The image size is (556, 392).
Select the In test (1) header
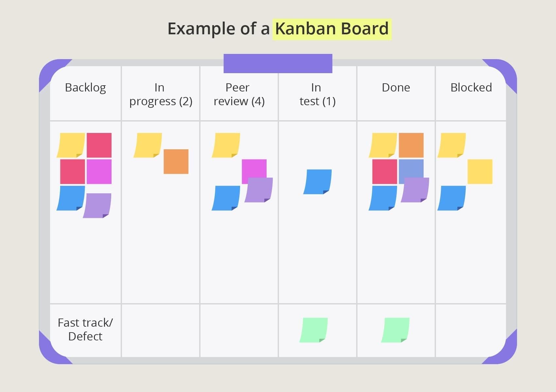coord(318,94)
